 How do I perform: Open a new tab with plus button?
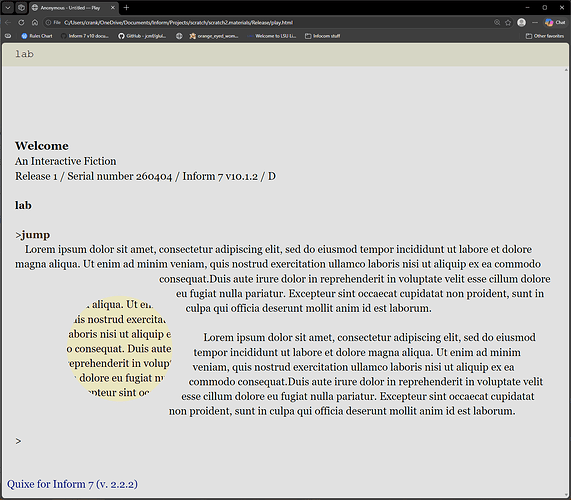pos(126,7)
